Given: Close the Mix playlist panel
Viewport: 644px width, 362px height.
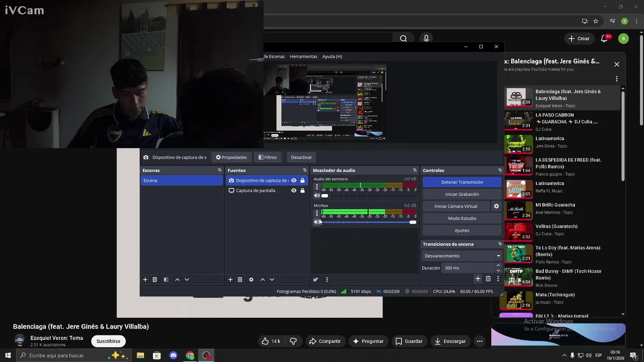Looking at the screenshot, I should click(x=617, y=64).
